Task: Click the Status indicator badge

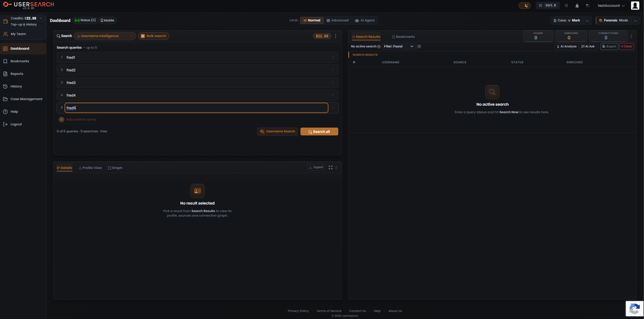Action: click(85, 20)
